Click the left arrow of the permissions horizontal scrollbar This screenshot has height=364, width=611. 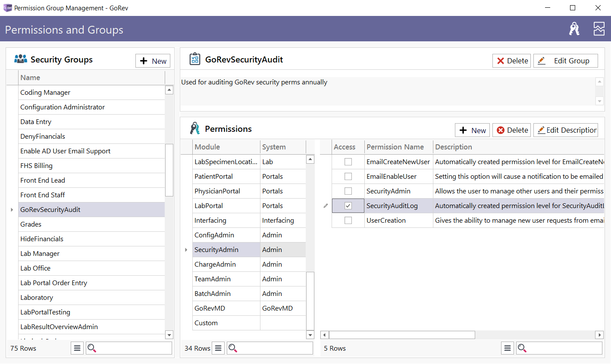tap(325, 335)
